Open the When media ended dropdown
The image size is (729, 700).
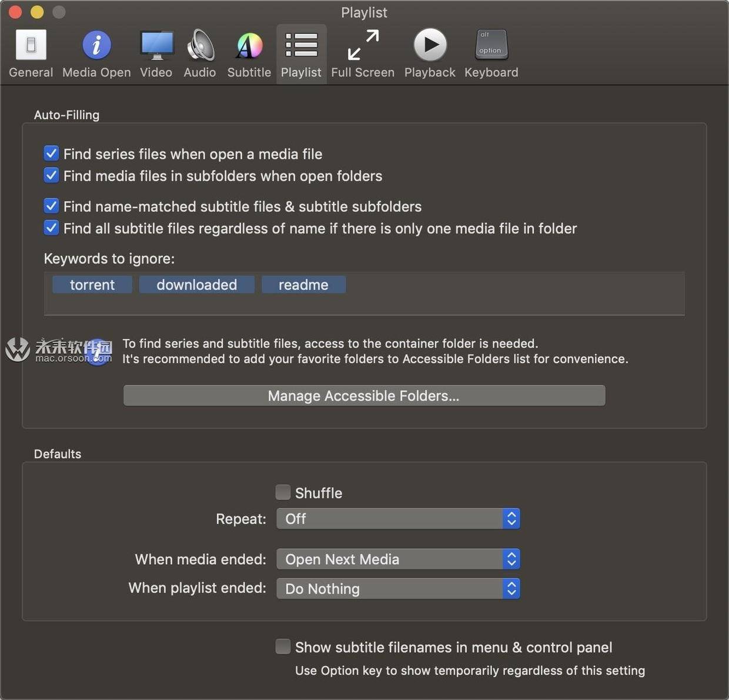coord(398,559)
